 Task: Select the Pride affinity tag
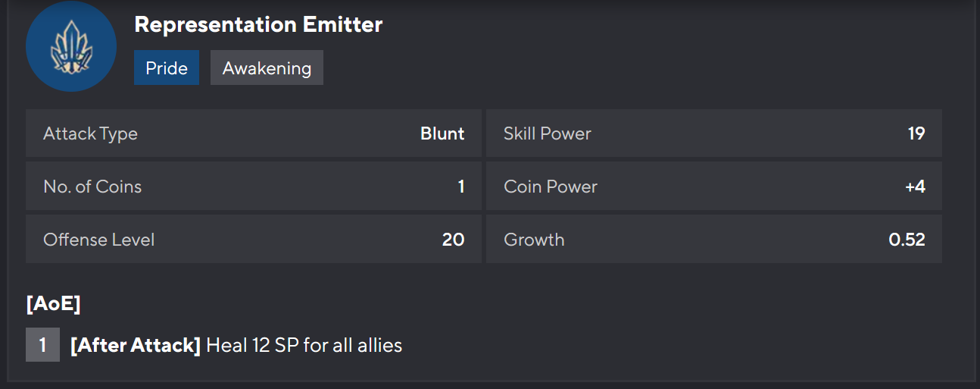[x=167, y=68]
